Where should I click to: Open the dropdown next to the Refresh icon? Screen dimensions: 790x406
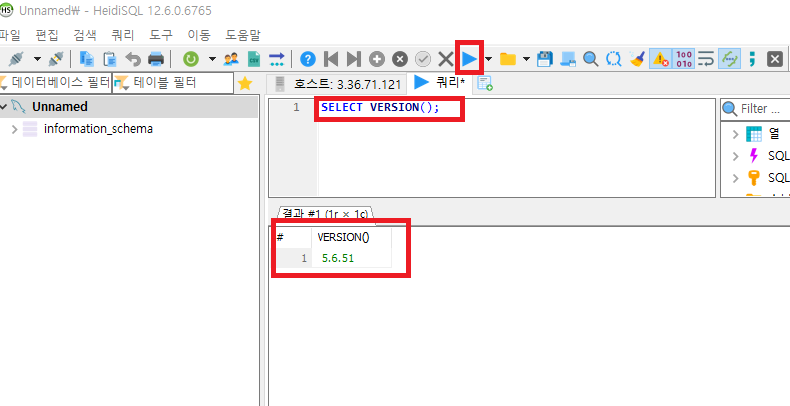pyautogui.click(x=212, y=59)
